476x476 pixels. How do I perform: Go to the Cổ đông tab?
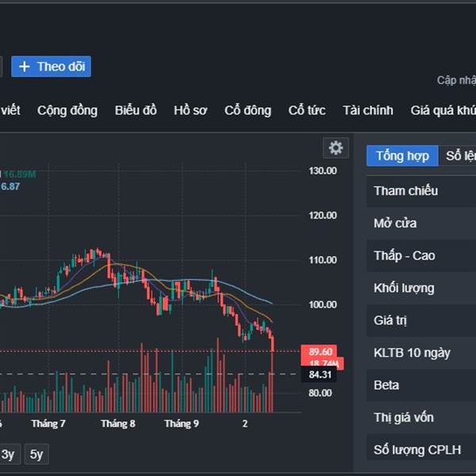pos(248,110)
